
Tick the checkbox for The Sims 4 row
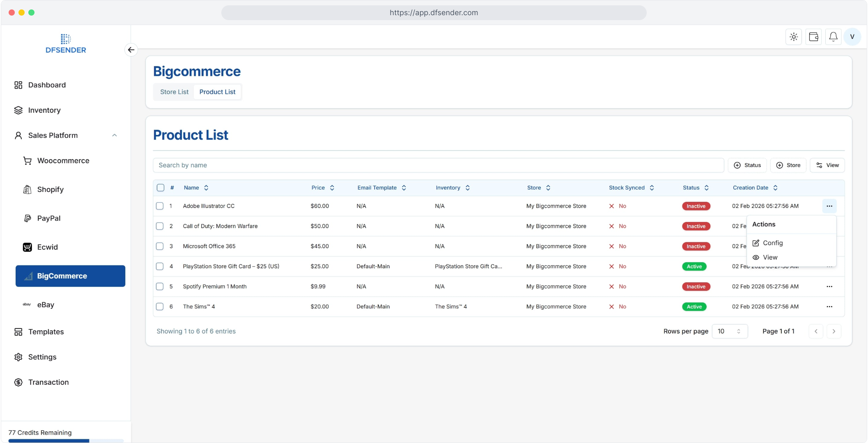coord(160,306)
